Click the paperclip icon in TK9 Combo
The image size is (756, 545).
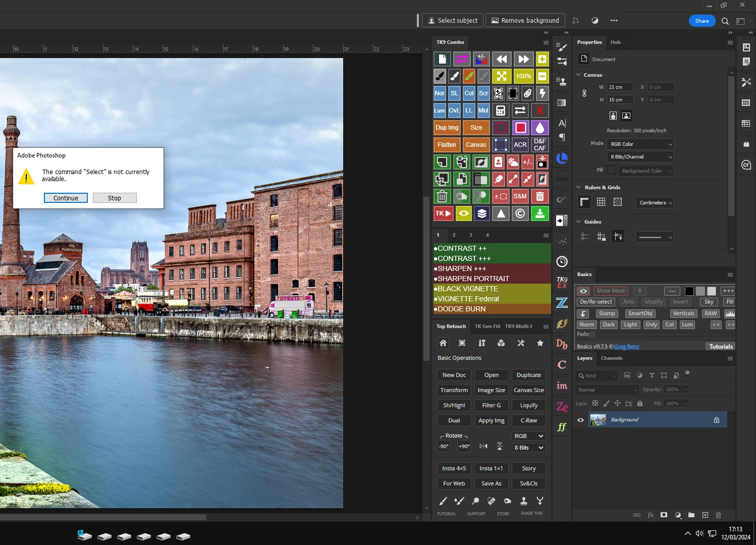tap(527, 93)
